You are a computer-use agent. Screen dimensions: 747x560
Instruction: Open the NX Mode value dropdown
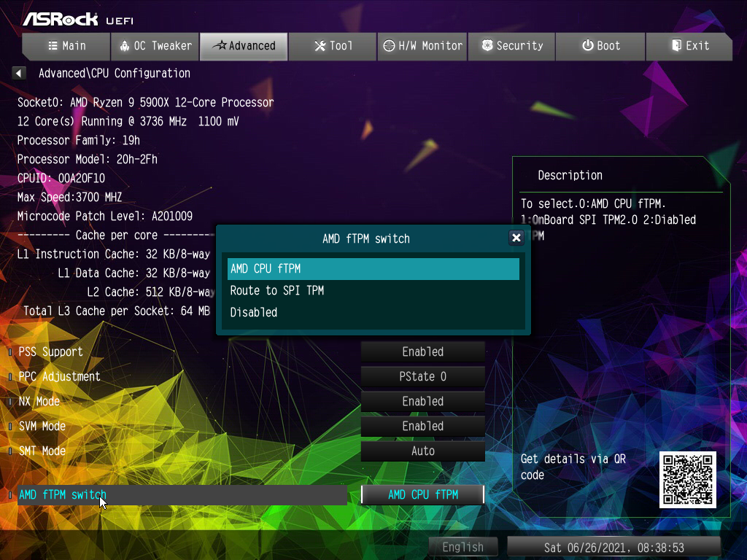(x=422, y=402)
